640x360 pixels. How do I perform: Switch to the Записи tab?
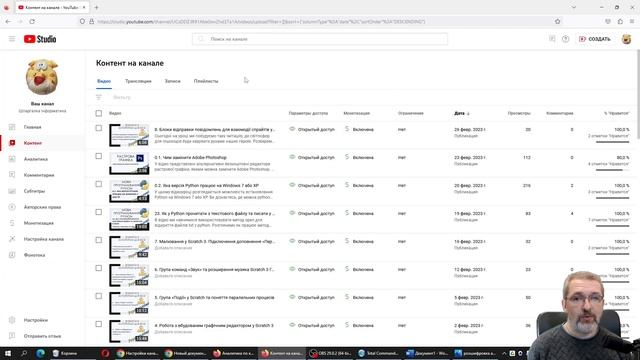(x=172, y=81)
